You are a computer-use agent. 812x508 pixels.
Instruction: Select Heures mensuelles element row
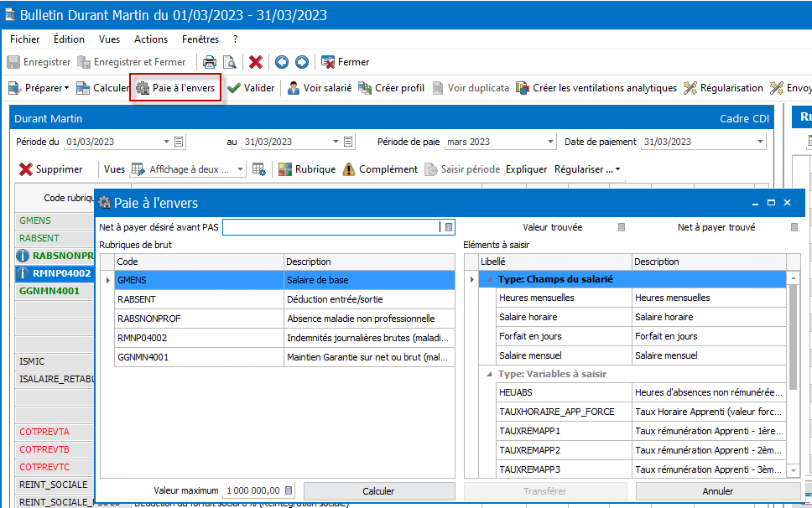coord(641,298)
